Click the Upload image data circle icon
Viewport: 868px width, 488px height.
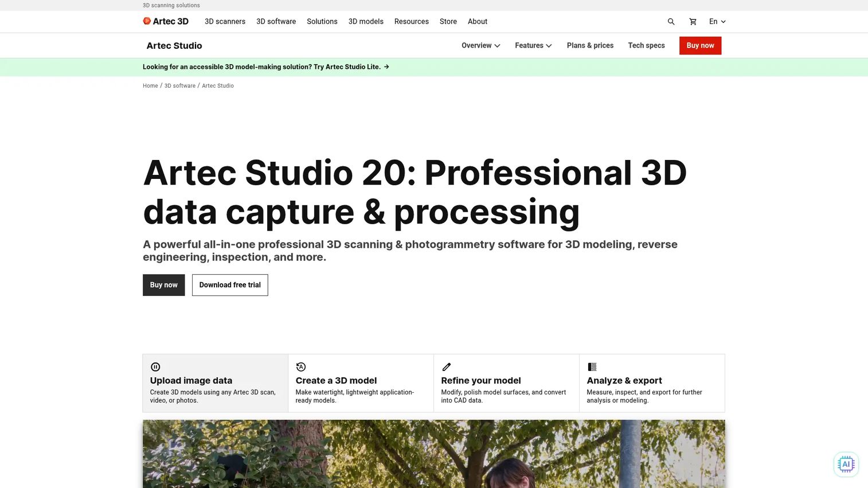[155, 367]
